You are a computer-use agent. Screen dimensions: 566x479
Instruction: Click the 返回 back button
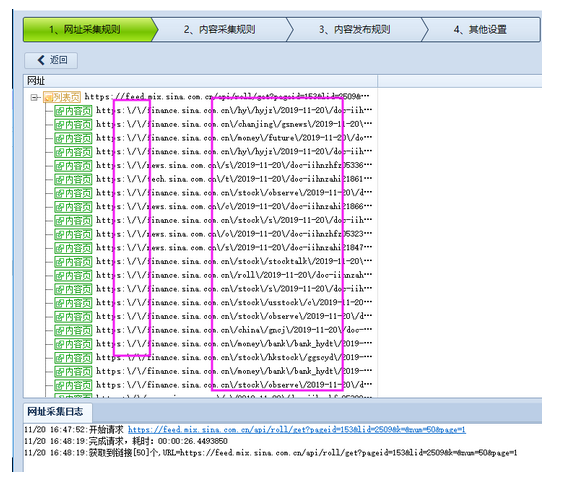click(x=51, y=60)
